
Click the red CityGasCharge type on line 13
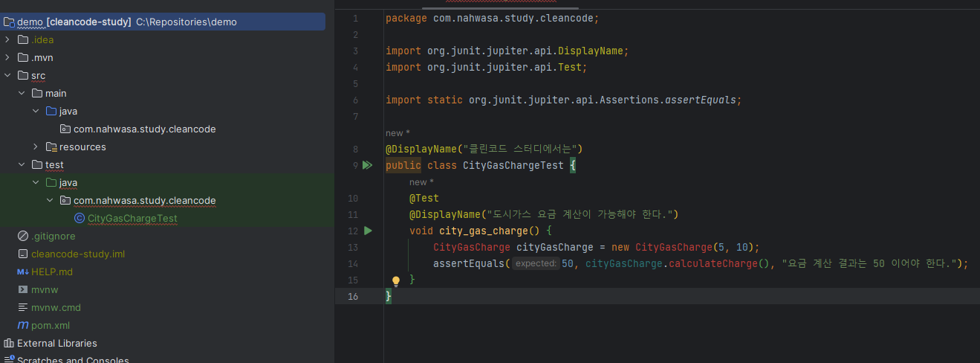(472, 247)
